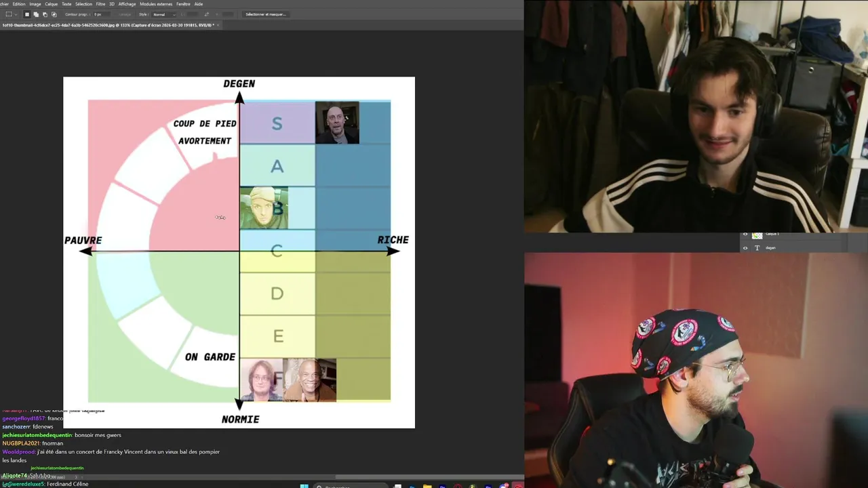
Task: Select the Subtract from selection mode icon
Action: click(x=45, y=14)
